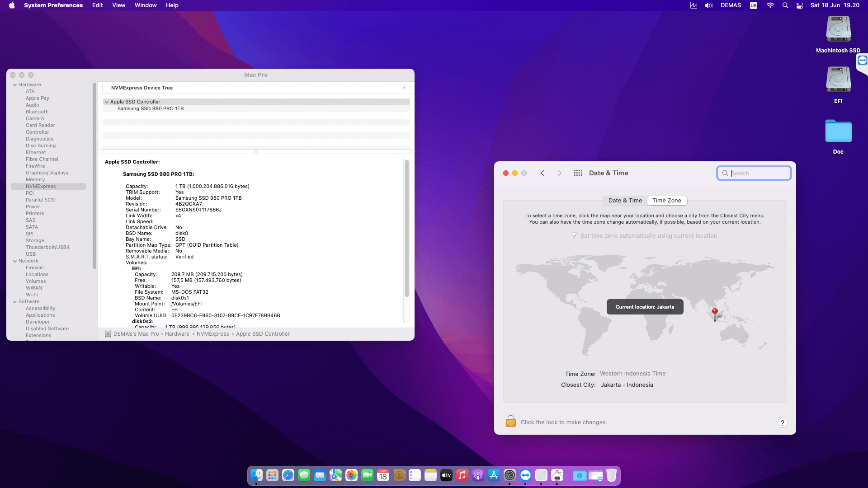This screenshot has height=488, width=868.
Task: Collapse the Network section in sidebar
Action: (15, 261)
